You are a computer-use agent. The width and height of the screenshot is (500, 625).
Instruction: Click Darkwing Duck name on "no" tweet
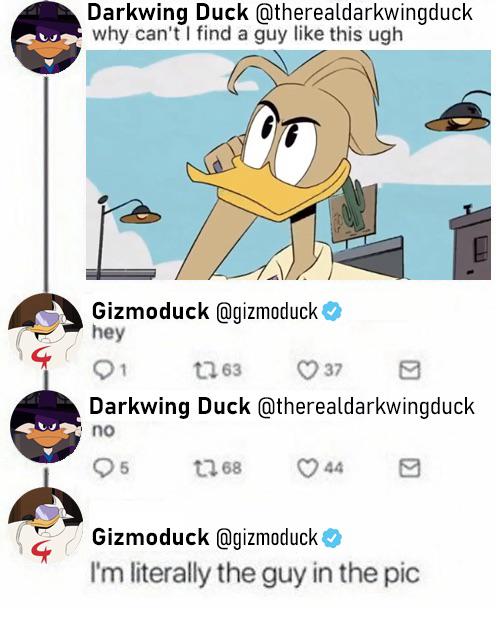coord(169,407)
